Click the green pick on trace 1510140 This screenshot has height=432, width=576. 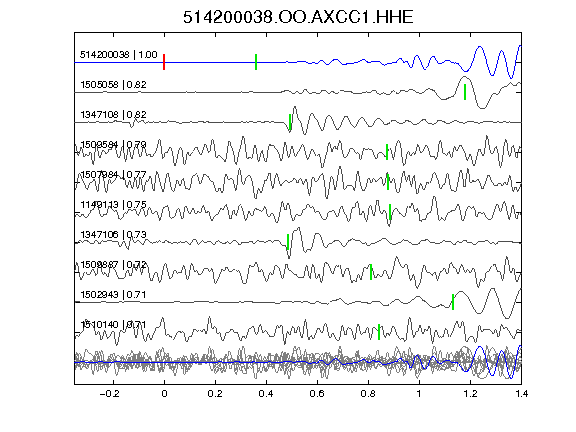coord(379,332)
